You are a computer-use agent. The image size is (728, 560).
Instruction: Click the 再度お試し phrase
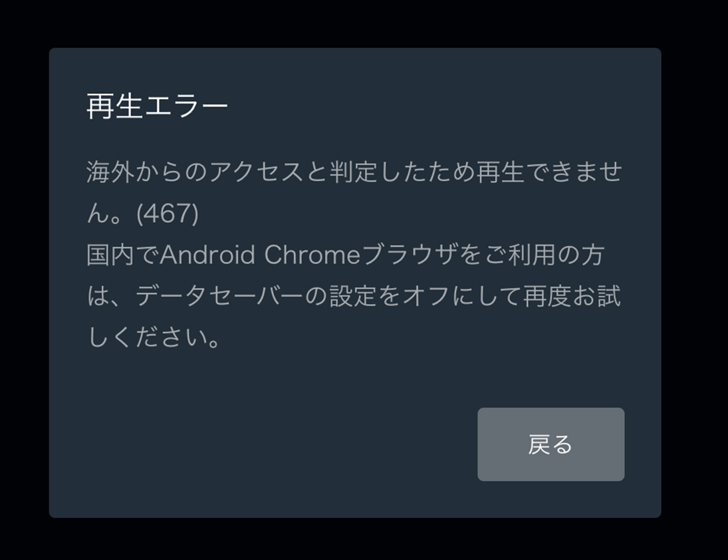572,296
